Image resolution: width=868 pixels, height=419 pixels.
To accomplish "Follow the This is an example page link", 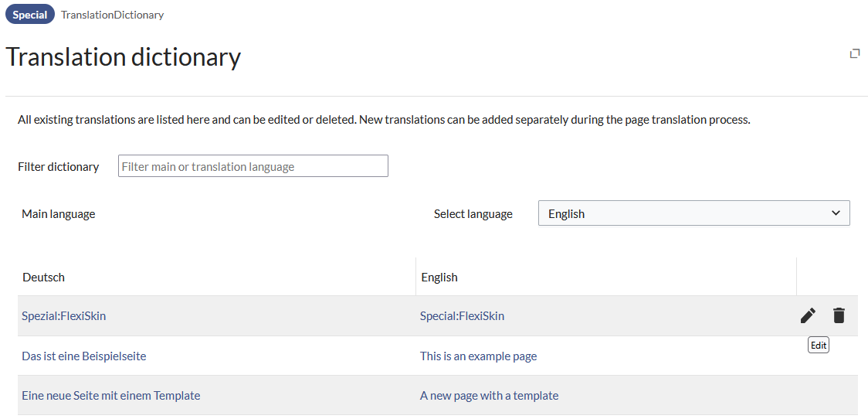I will [x=478, y=356].
